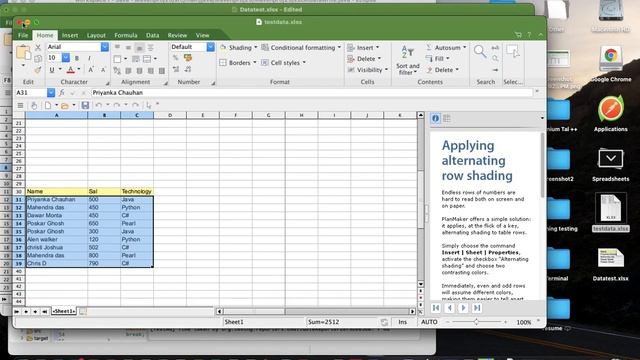Click the info icon in the sidebar
640x360 pixels.
coord(436,118)
